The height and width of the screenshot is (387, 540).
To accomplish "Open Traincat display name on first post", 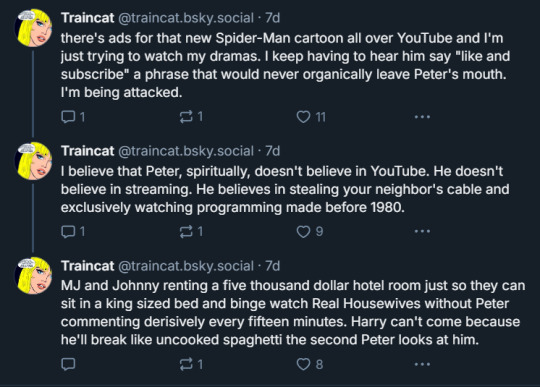I will (x=87, y=18).
